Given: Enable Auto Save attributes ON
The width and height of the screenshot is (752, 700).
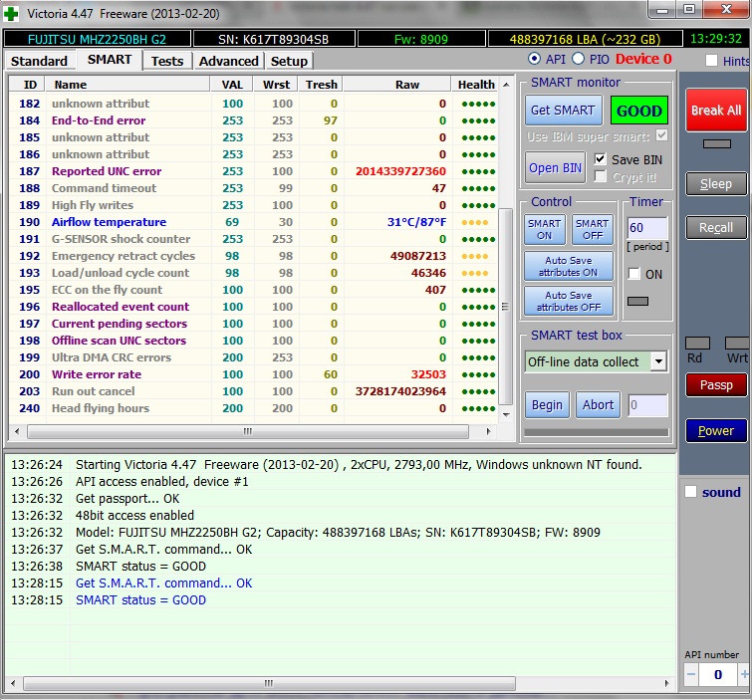Looking at the screenshot, I should click(568, 266).
